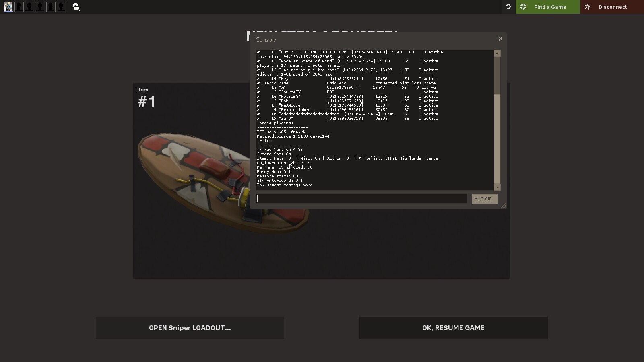The image size is (644, 362).
Task: Click the console scrollbar up arrow
Action: coord(497,53)
